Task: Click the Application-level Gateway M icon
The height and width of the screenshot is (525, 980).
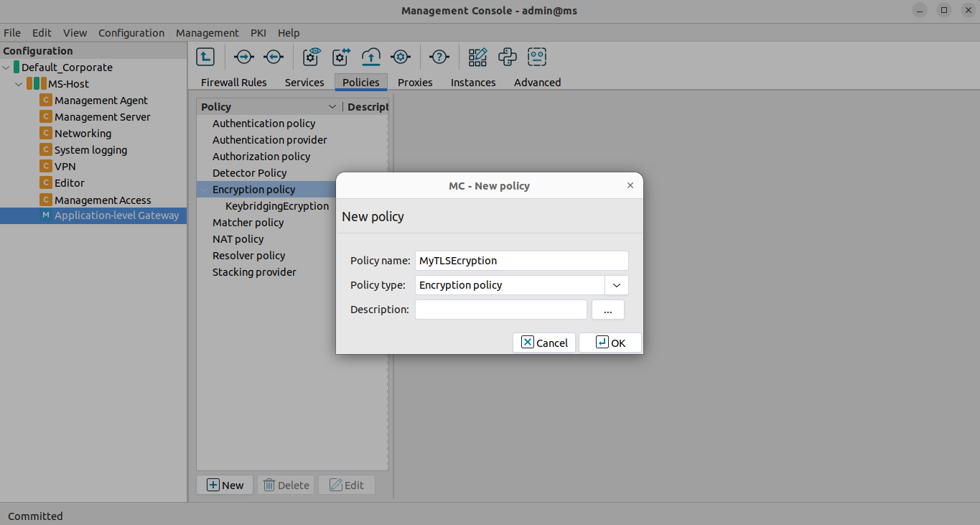Action: (x=46, y=215)
